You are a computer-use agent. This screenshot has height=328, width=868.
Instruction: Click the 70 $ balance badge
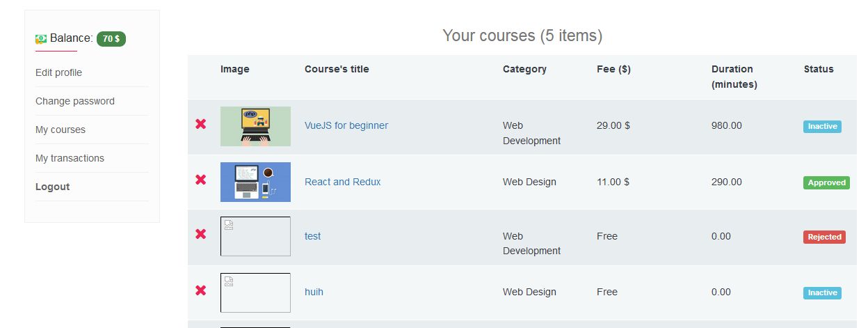111,39
